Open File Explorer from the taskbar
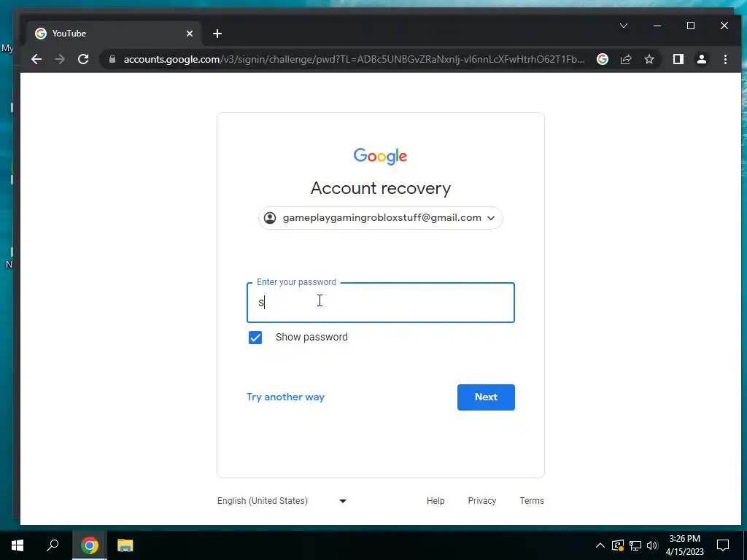This screenshot has height=560, width=747. [125, 545]
